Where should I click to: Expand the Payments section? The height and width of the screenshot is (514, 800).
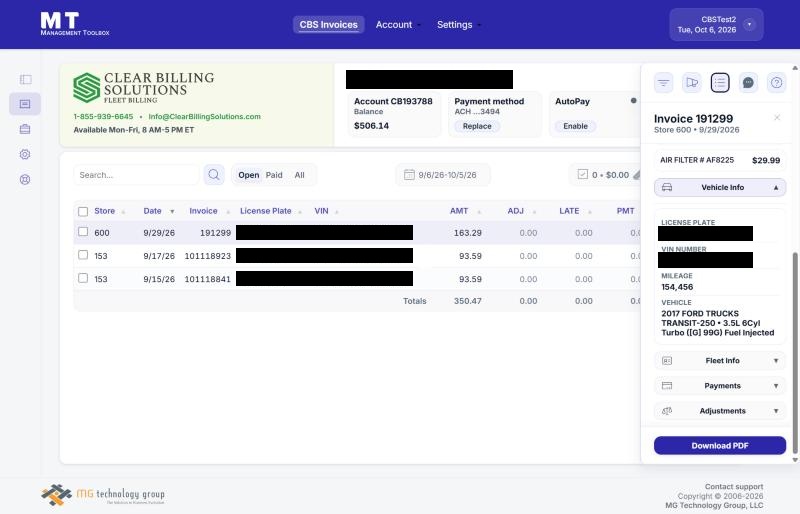click(720, 385)
